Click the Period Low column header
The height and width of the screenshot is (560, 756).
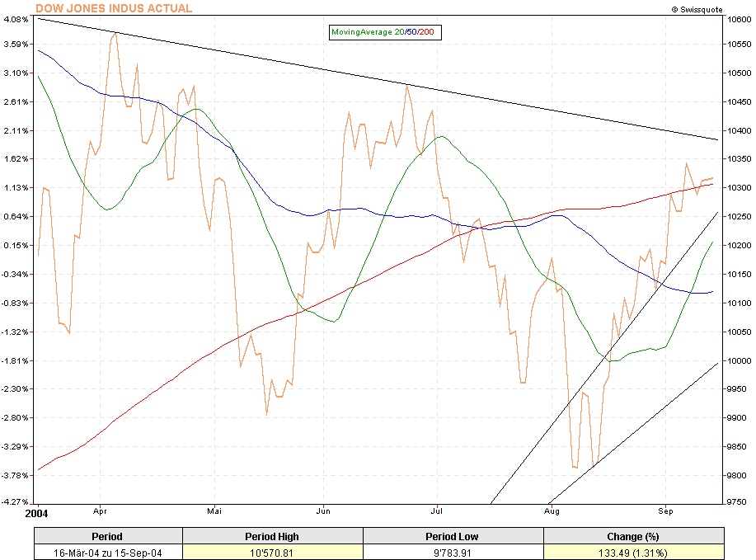[453, 536]
